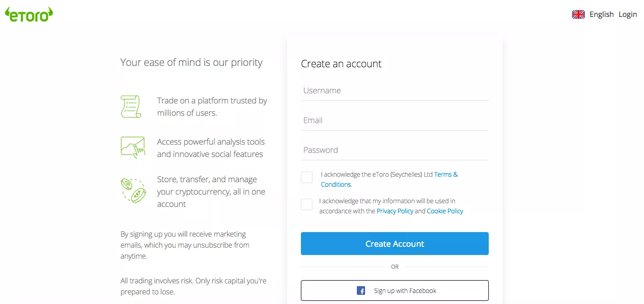Open the English language selector

601,14
